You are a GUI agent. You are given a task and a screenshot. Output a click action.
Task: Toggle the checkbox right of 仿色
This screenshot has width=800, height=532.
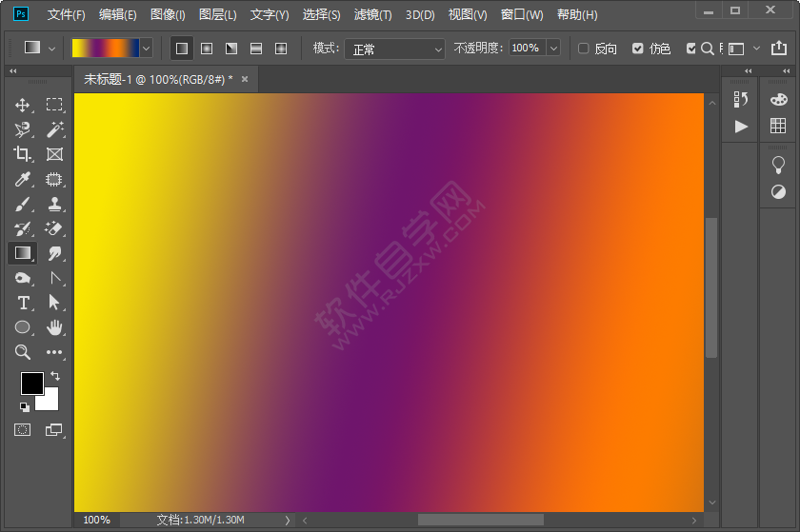[690, 49]
